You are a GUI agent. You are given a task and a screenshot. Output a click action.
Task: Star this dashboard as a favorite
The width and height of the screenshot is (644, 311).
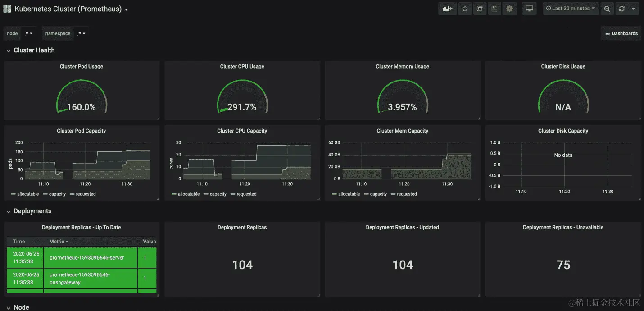(465, 8)
